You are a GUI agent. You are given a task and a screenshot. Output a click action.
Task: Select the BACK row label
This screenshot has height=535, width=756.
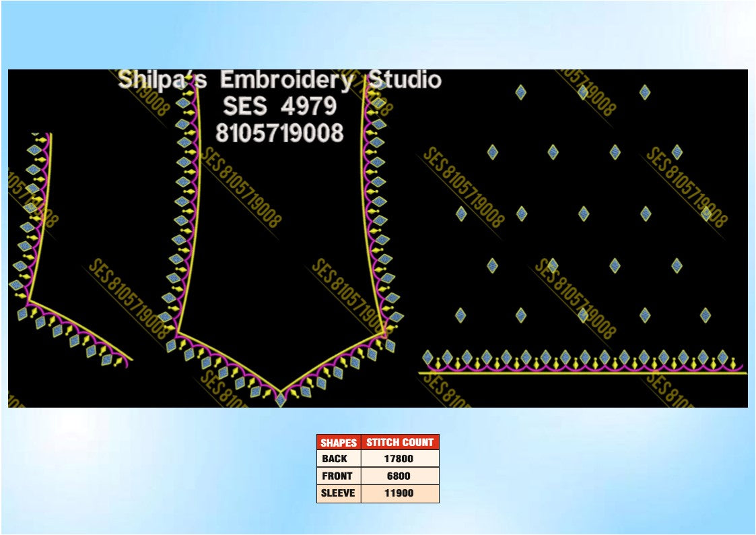pyautogui.click(x=335, y=459)
